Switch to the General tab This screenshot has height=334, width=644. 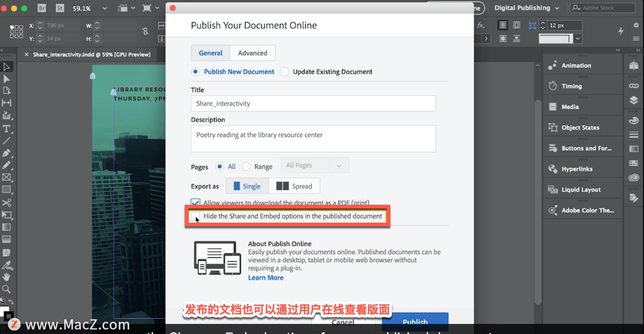[x=211, y=53]
